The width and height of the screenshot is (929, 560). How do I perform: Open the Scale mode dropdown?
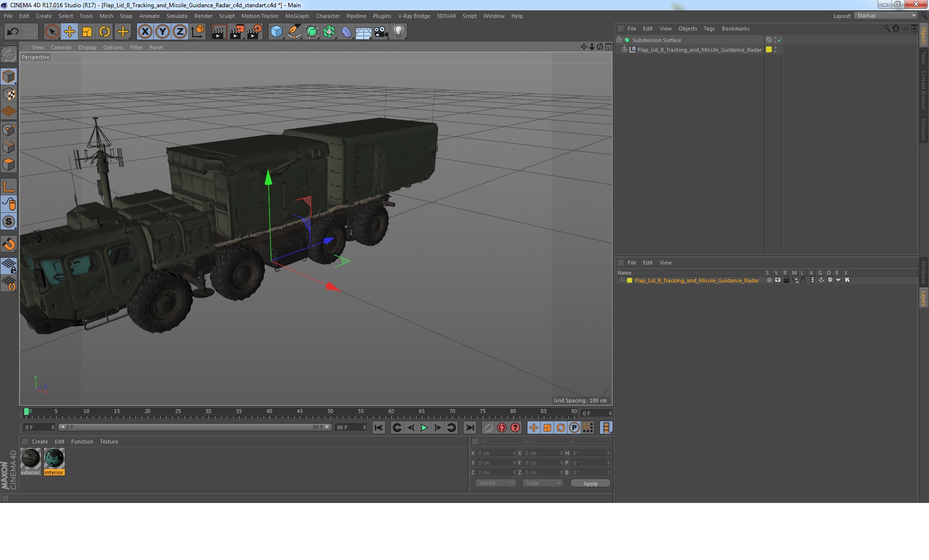tap(542, 483)
